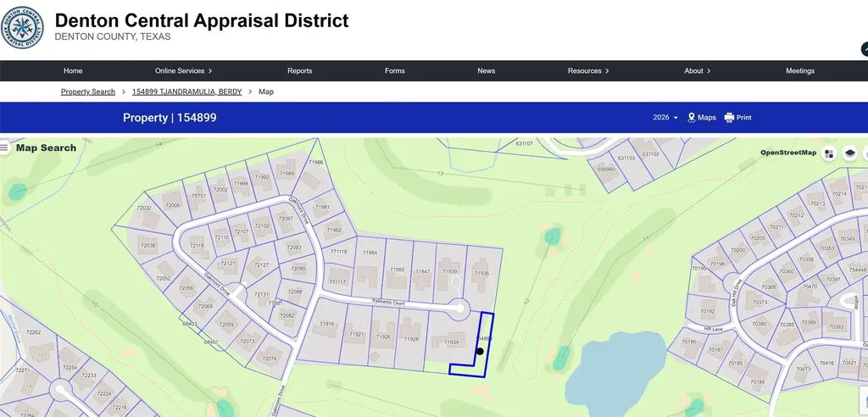Open the News menu item
Image resolution: width=868 pixels, height=417 pixels.
tap(486, 71)
